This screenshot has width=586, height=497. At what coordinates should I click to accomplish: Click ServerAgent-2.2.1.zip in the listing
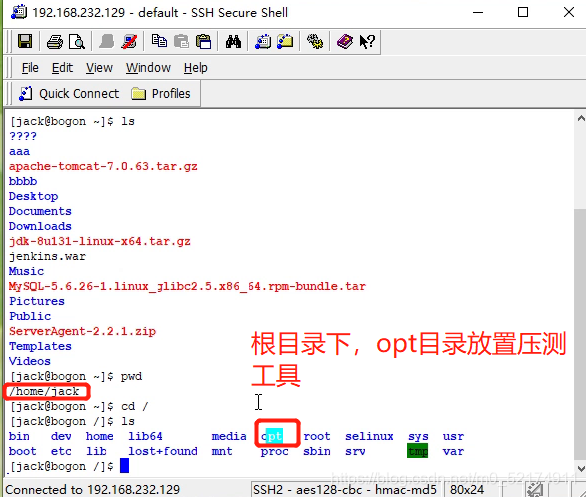point(82,331)
